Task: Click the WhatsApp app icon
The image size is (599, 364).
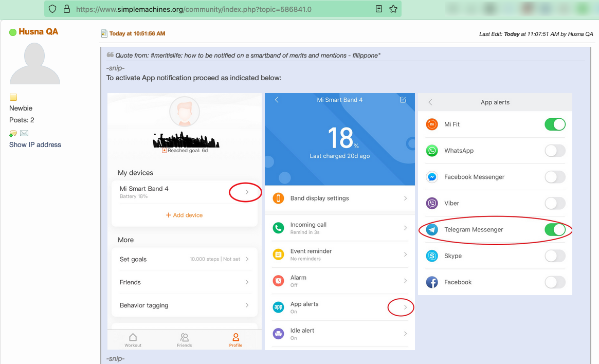Action: [432, 151]
